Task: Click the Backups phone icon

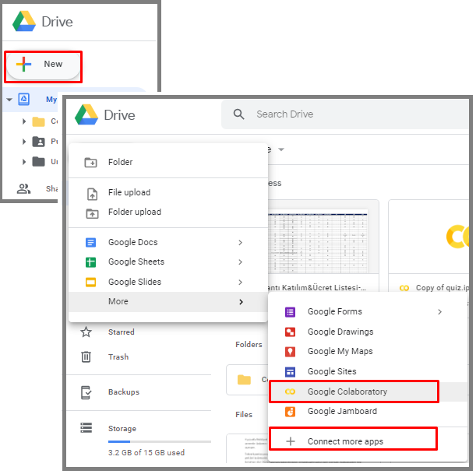Action: [x=86, y=392]
